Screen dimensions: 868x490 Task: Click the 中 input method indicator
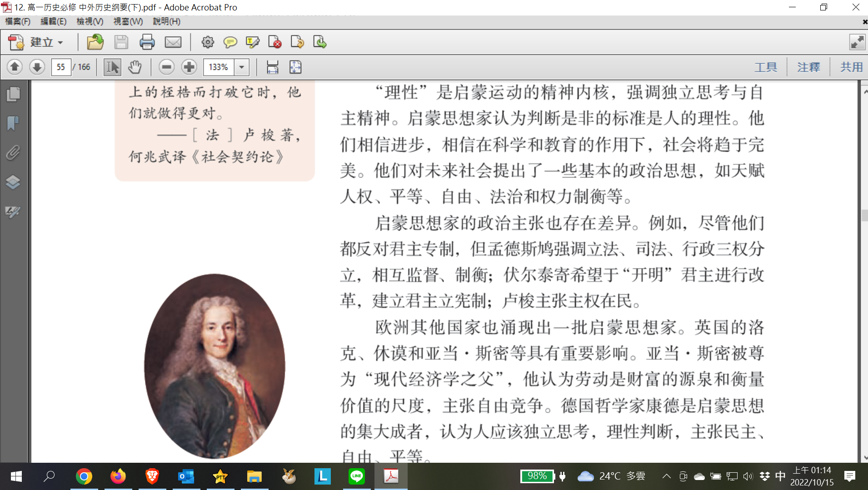point(780,476)
